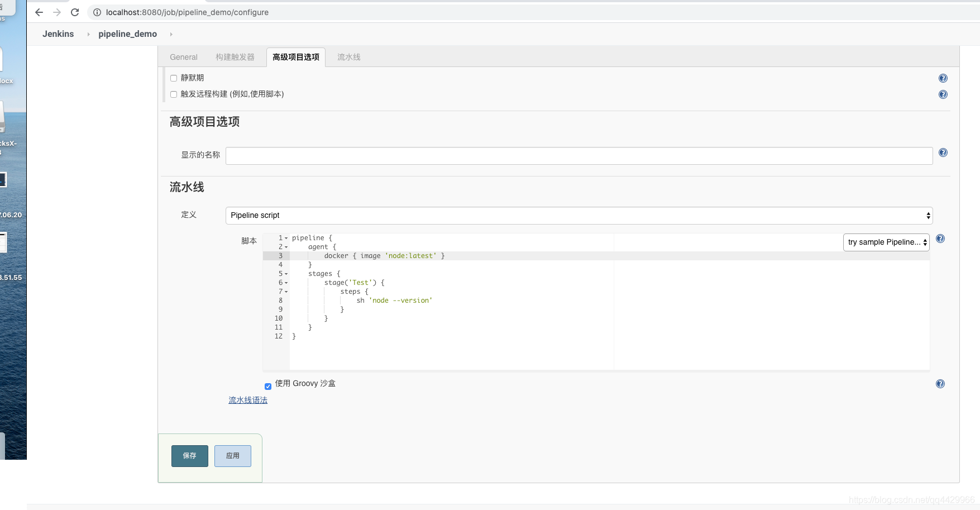This screenshot has width=980, height=510.
Task: Open the try sample Pipeline dropdown
Action: [886, 242]
